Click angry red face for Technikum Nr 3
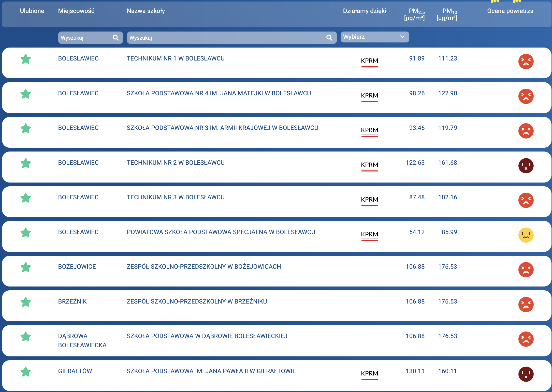The height and width of the screenshot is (392, 552). coord(526,200)
